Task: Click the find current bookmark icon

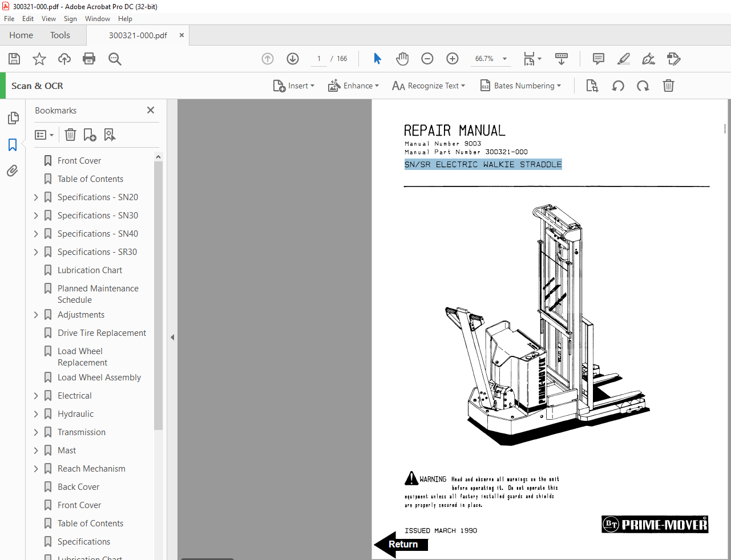Action: click(110, 135)
